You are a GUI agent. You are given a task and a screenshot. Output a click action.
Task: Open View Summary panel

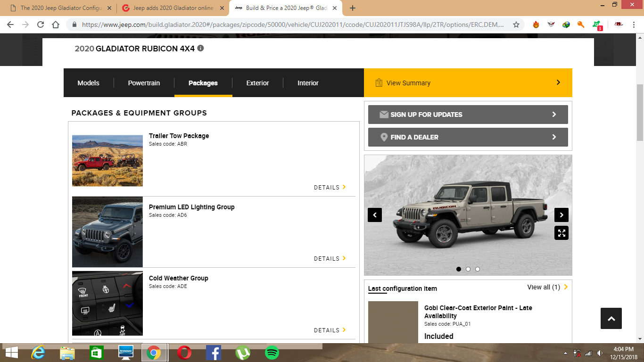tap(468, 83)
